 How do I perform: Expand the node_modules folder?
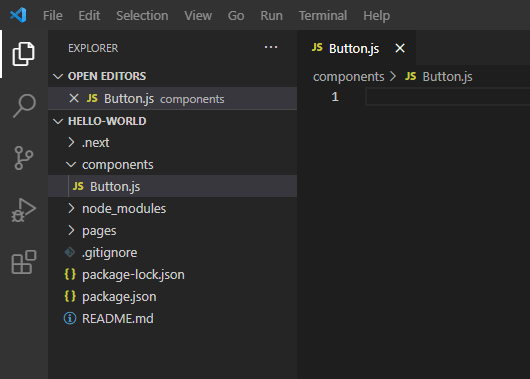pos(172,209)
